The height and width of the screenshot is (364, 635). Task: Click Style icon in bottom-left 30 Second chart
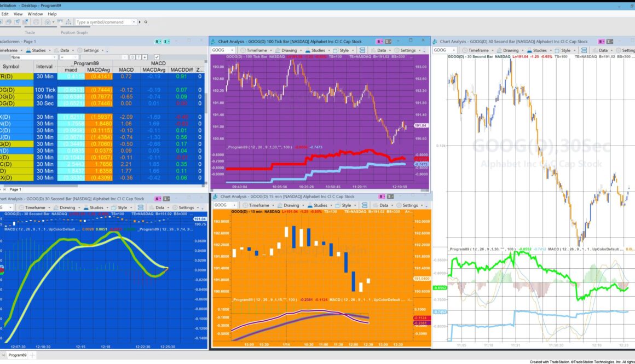click(x=114, y=207)
